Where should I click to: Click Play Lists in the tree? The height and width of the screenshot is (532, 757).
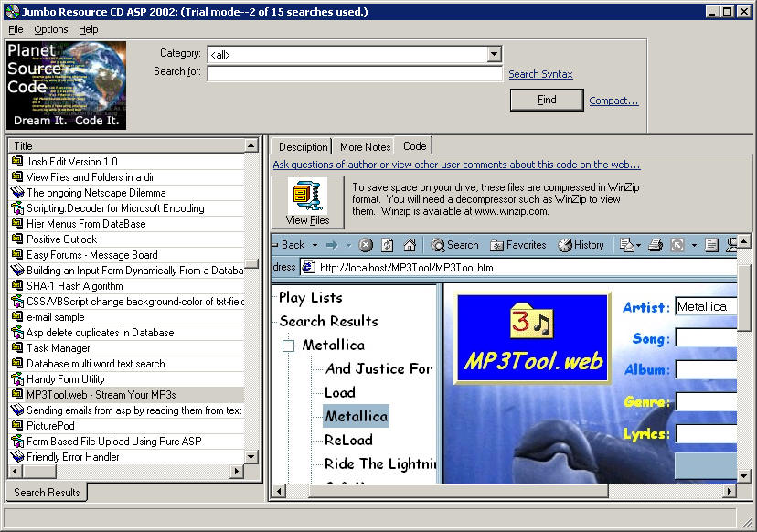(311, 298)
